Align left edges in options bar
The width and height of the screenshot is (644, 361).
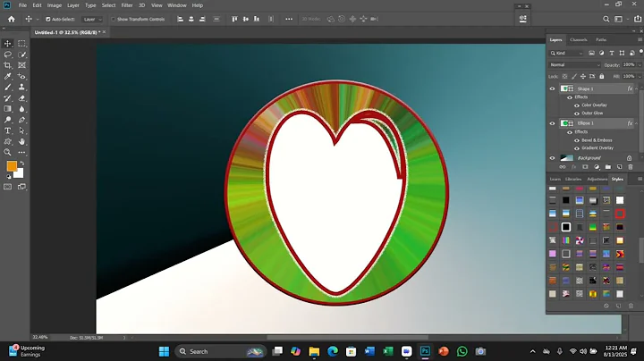[181, 19]
